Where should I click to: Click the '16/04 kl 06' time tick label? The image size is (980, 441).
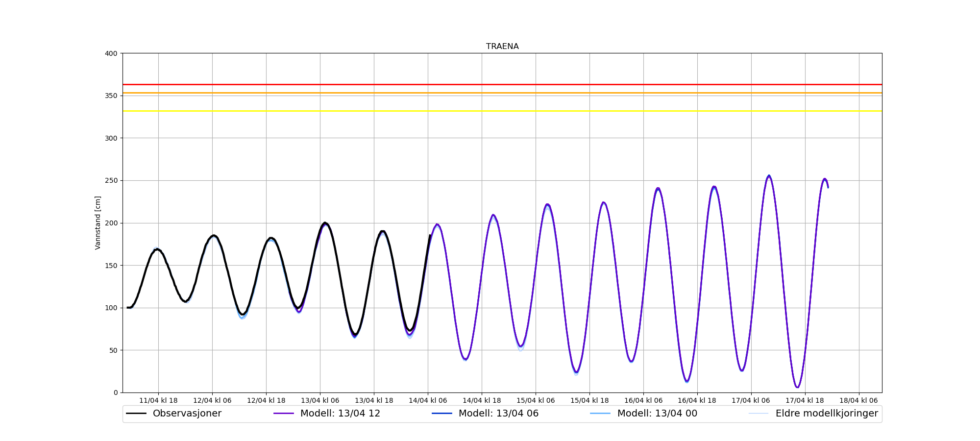(x=643, y=400)
